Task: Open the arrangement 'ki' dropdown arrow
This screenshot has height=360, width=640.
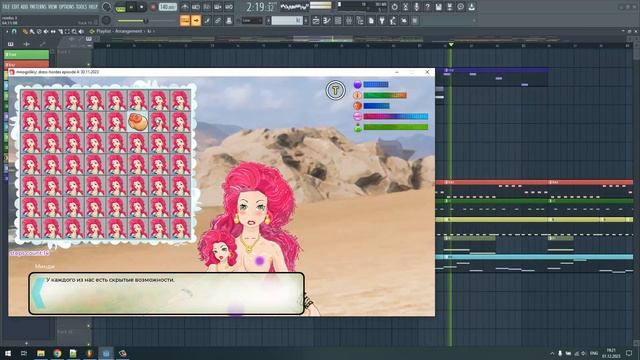Action: pyautogui.click(x=153, y=31)
